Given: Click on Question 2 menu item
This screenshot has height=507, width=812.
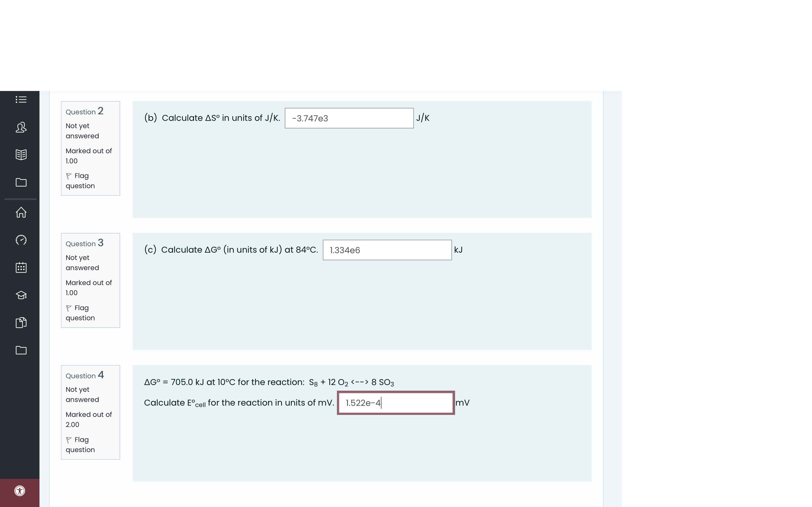Looking at the screenshot, I should [91, 112].
